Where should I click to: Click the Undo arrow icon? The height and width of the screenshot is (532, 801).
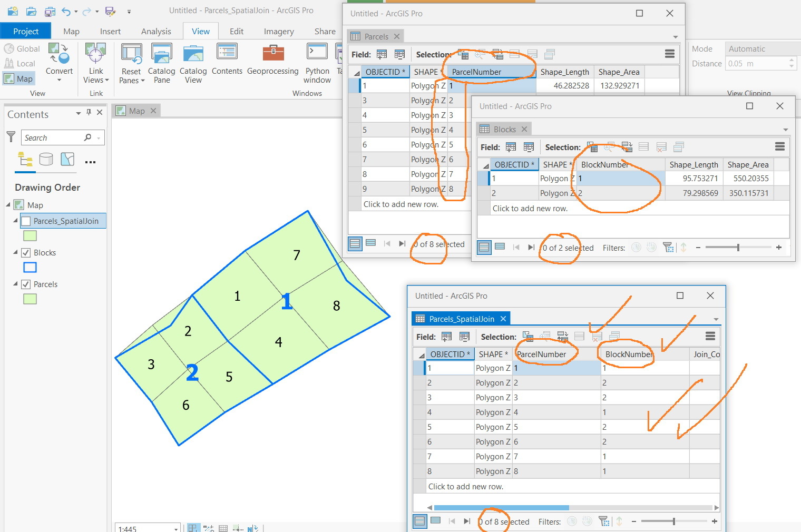66,11
